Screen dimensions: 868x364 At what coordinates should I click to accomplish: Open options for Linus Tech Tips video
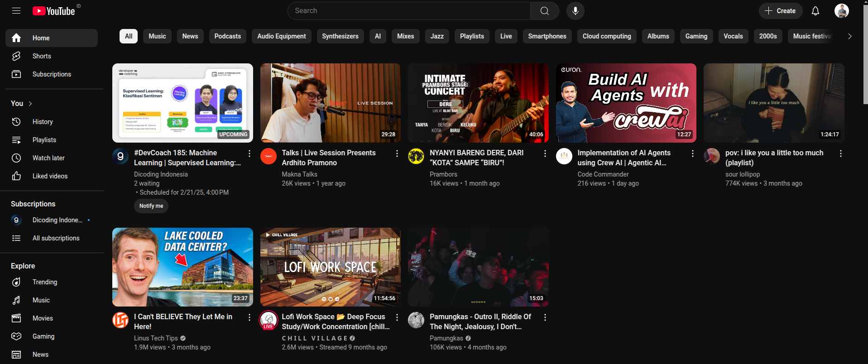tap(249, 318)
